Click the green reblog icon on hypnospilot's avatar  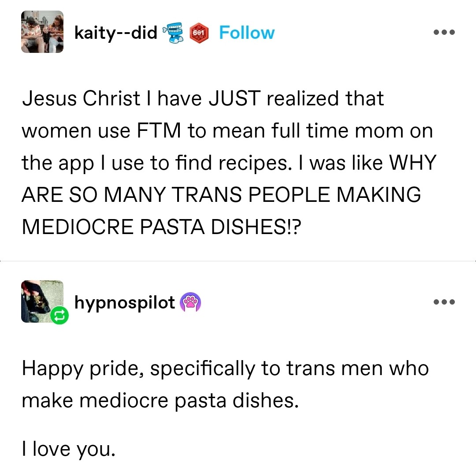click(x=61, y=315)
